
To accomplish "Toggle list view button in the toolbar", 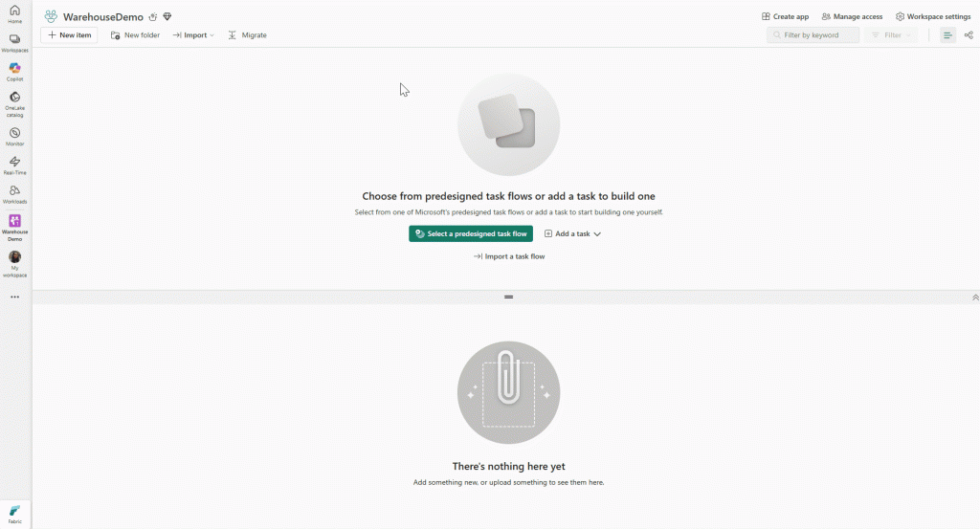I will 947,35.
